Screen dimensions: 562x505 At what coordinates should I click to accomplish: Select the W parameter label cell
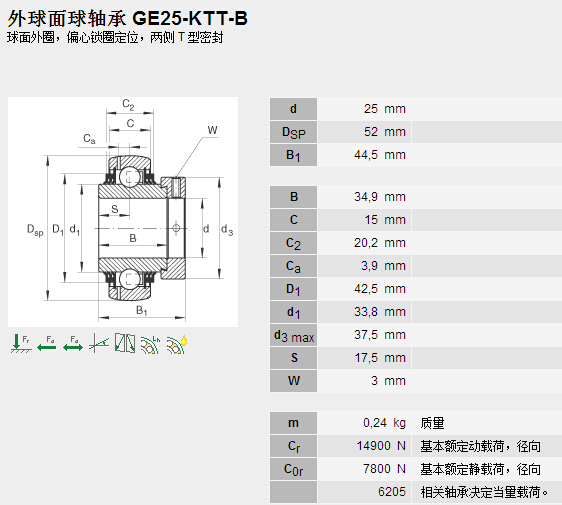click(x=294, y=381)
